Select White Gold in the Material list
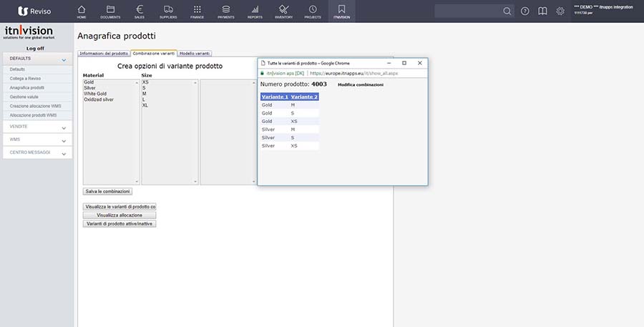Viewport: 644px width, 327px height. [95, 94]
